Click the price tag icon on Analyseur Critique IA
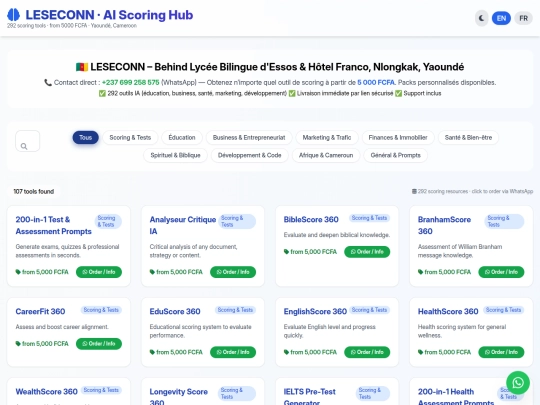Screen dimensions: 540x405 pos(152,272)
